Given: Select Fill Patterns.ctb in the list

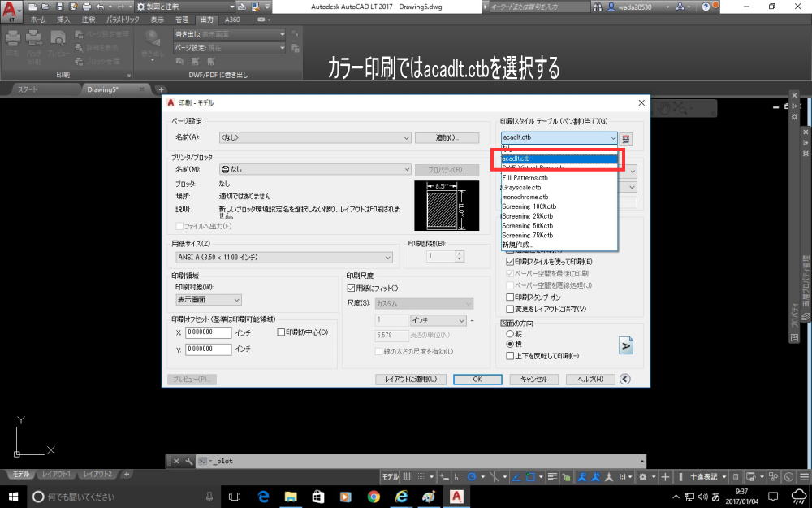Looking at the screenshot, I should (x=559, y=177).
